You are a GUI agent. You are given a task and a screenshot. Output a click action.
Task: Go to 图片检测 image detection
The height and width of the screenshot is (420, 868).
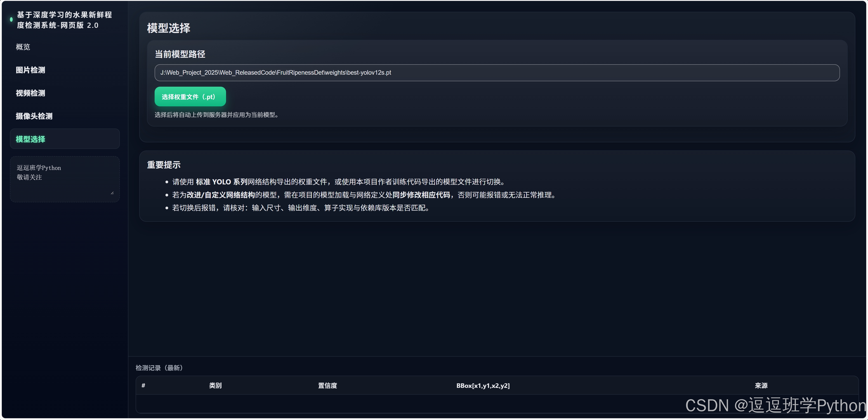click(x=30, y=70)
